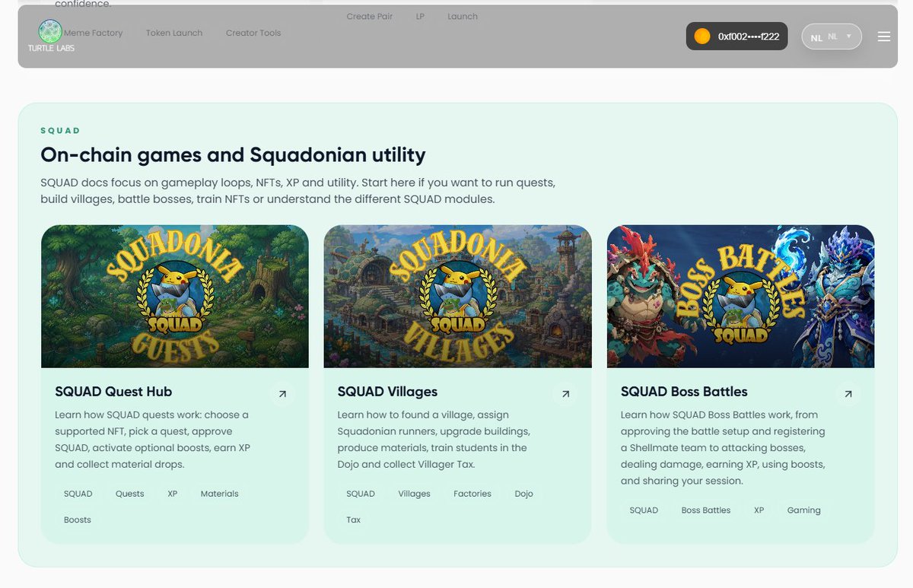Open the NL language dropdown
This screenshot has width=913, height=588.
(x=832, y=37)
